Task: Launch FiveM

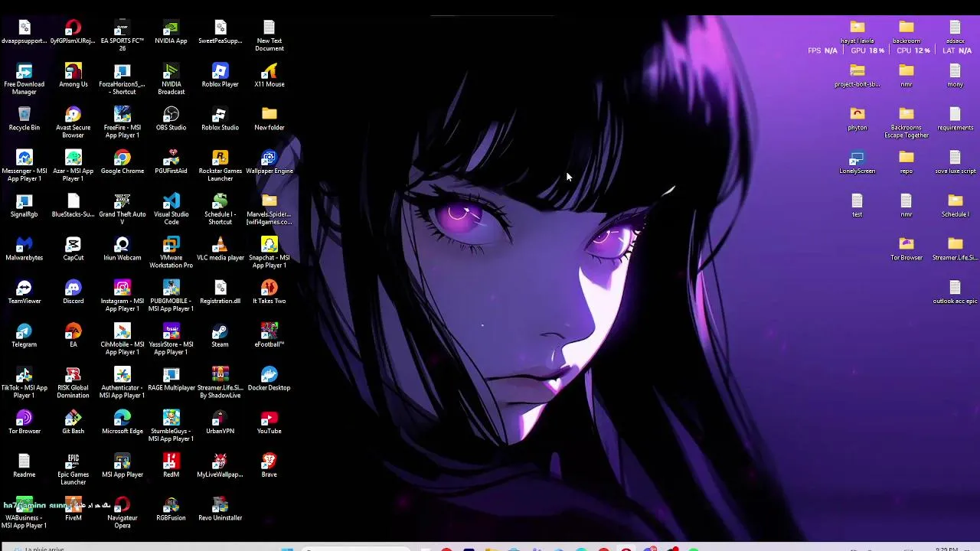Action: [73, 510]
